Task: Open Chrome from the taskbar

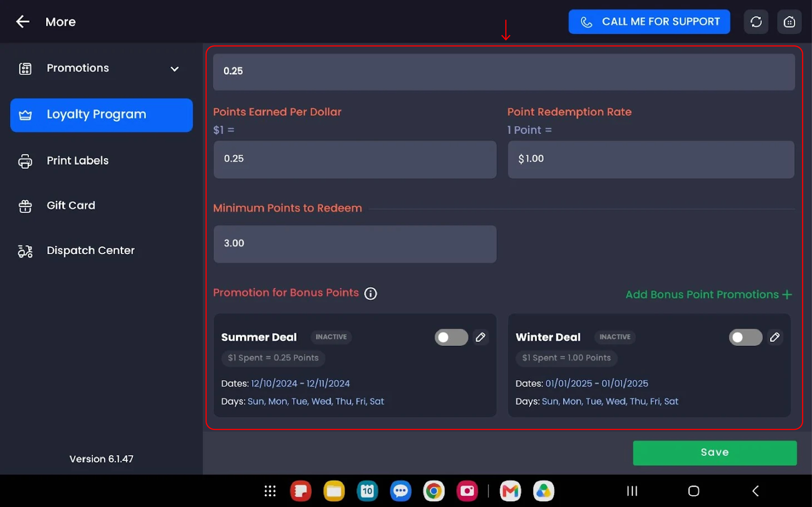Action: [434, 491]
